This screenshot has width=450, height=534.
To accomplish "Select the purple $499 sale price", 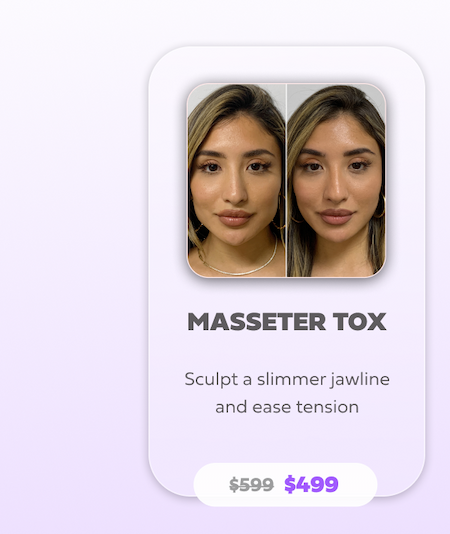I will click(311, 484).
